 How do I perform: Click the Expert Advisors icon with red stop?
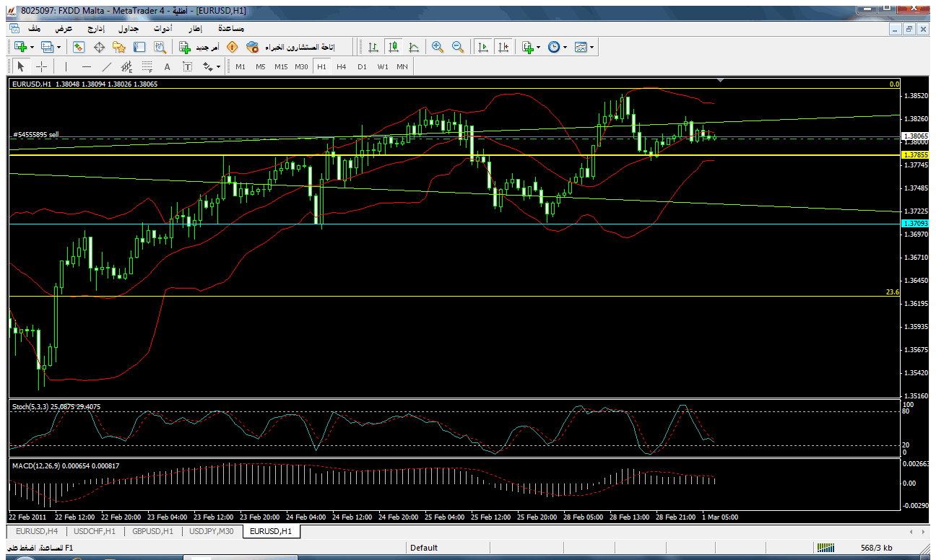coord(252,47)
